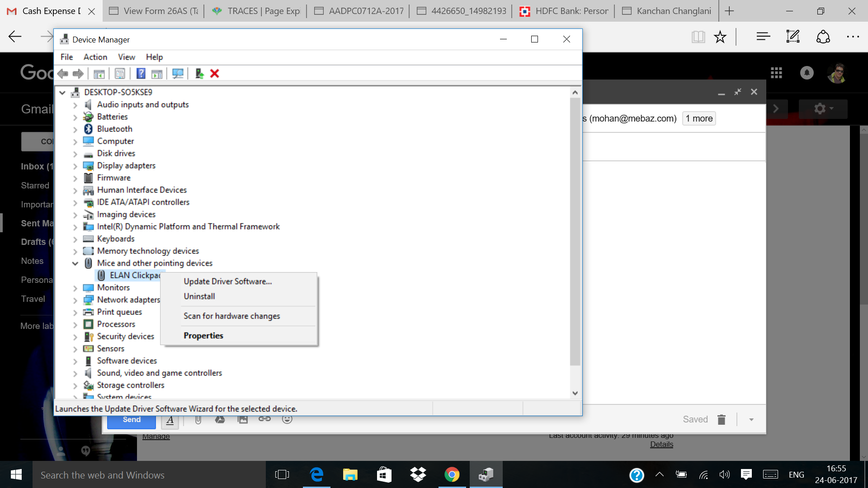Open File Explorer from the taskbar
868x488 pixels.
click(x=350, y=475)
